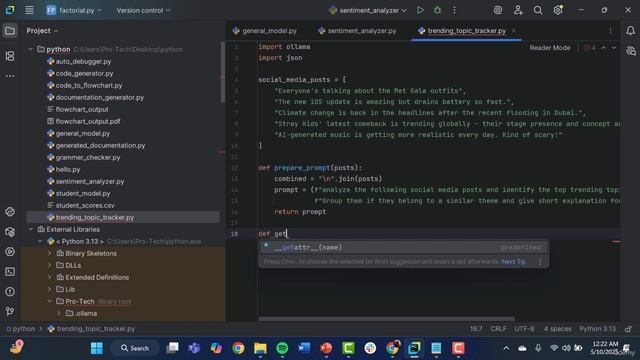
Task: Click the taskbar Search box
Action: (x=135, y=348)
